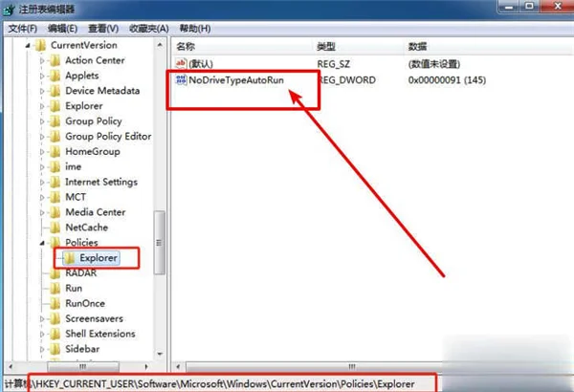Collapse the CurrentVersion tree node
This screenshot has width=574, height=392.
pyautogui.click(x=28, y=46)
